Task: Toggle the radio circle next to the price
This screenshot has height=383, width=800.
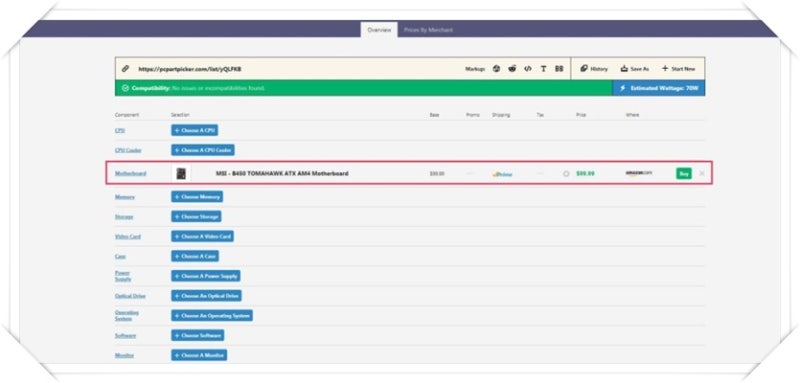Action: point(566,174)
